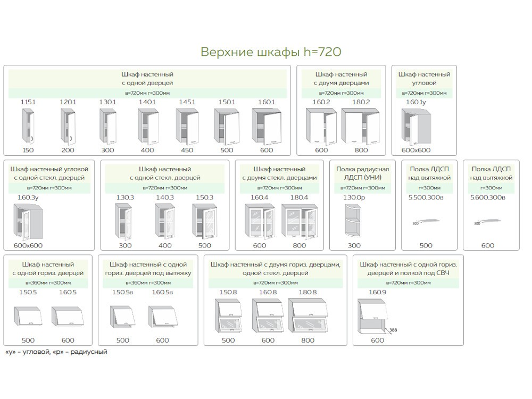The height and width of the screenshot is (399, 532).
Task: Select the 1.60.1 single-door cabinet picture
Action: (x=266, y=126)
